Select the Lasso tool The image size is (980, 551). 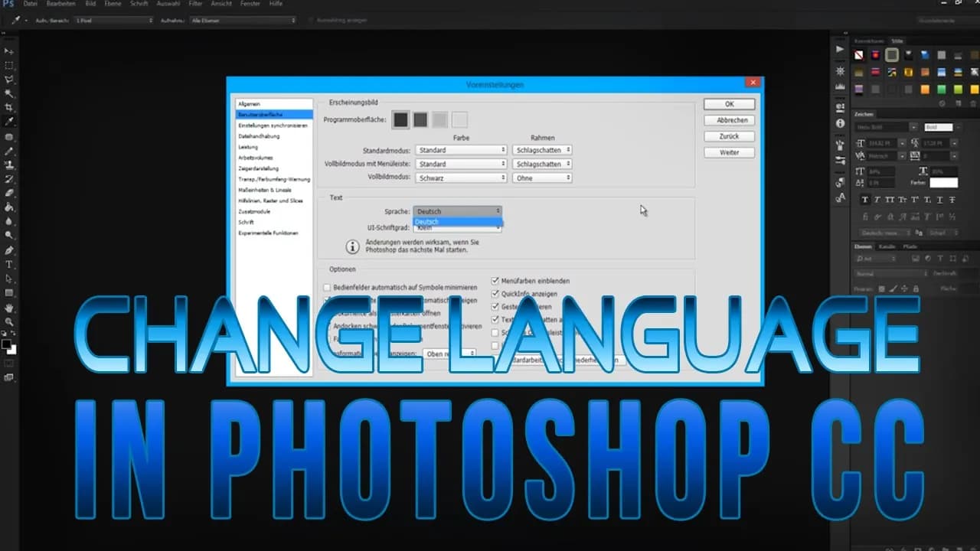coord(9,80)
